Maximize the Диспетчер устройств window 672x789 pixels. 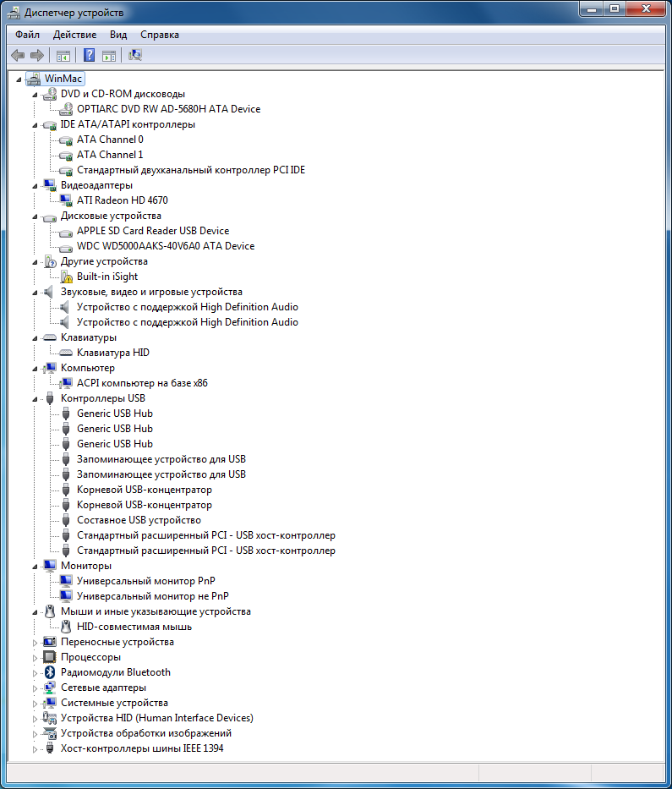pos(615,8)
